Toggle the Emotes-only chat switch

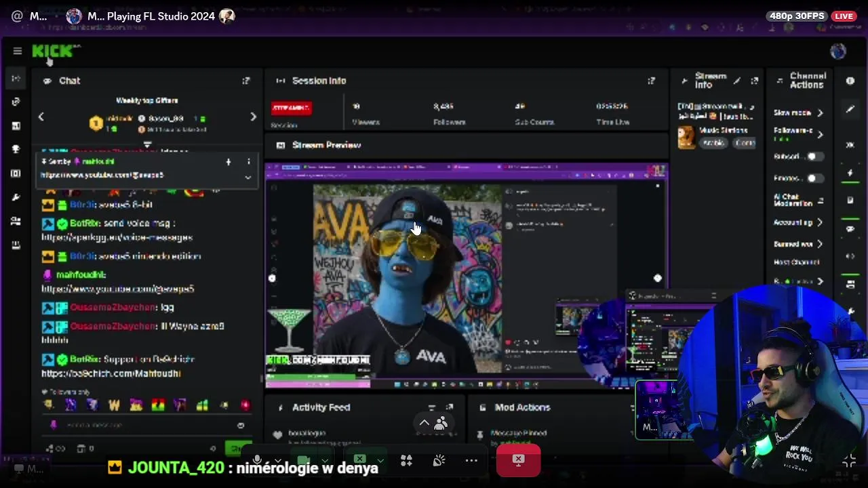814,178
